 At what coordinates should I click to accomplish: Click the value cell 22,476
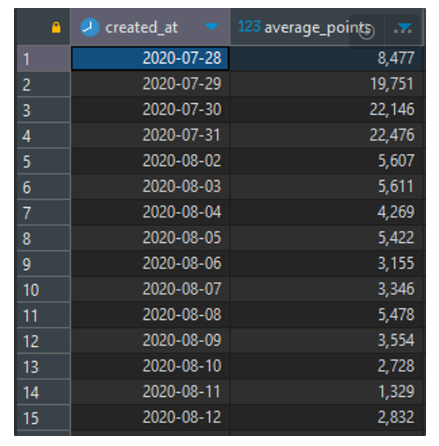click(x=327, y=135)
